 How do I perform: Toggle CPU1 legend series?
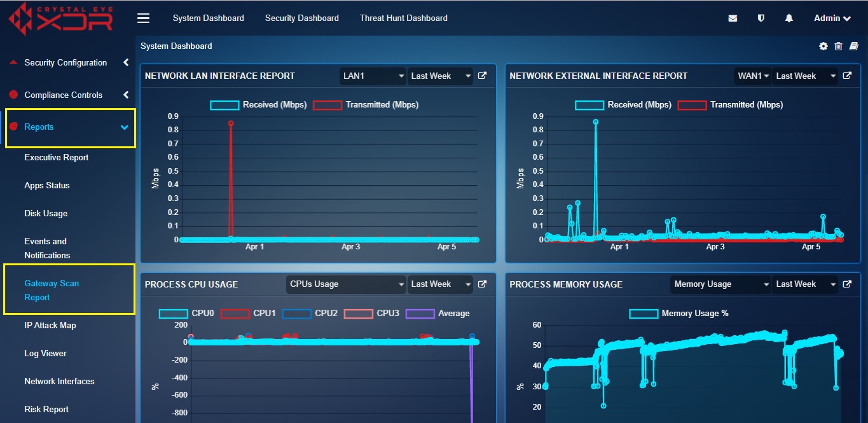click(x=248, y=314)
